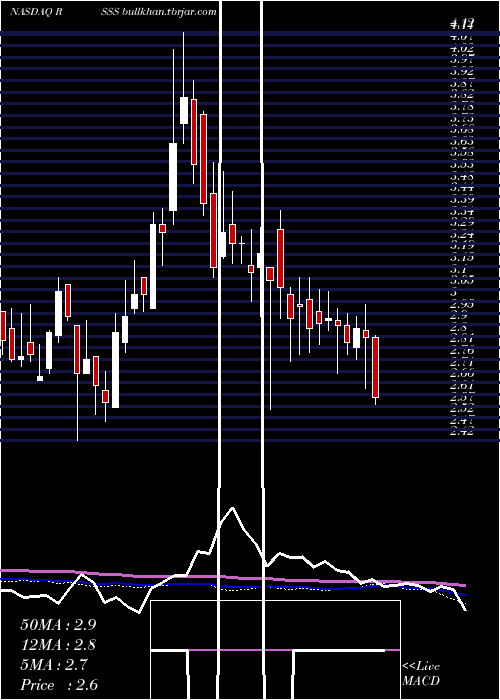Click the 4.02 price axis label
This screenshot has height=700, width=500.
click(x=462, y=48)
